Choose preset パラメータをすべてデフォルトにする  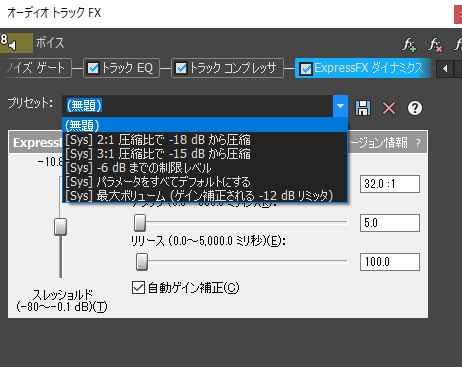[x=205, y=182]
